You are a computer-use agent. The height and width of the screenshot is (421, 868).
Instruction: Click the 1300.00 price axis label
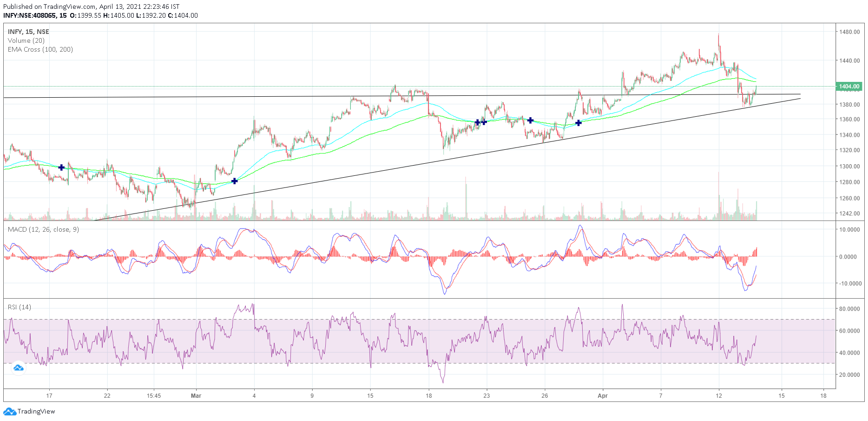point(849,166)
